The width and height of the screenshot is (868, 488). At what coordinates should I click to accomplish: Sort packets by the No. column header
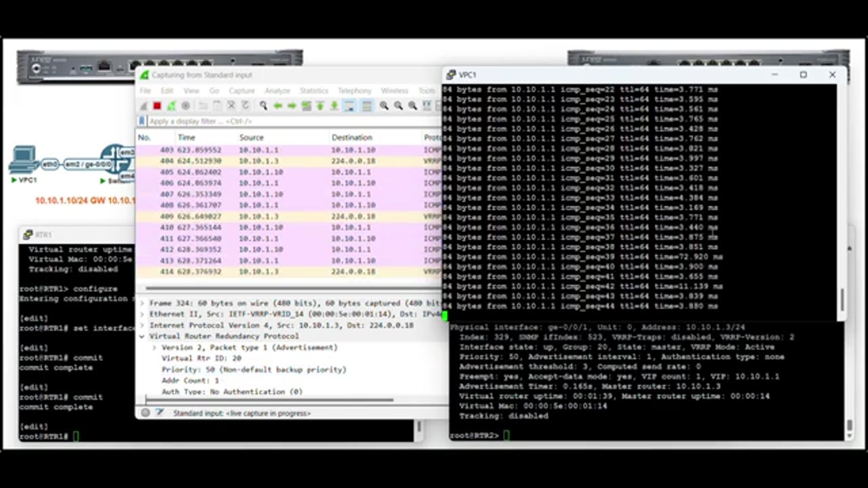tap(155, 138)
